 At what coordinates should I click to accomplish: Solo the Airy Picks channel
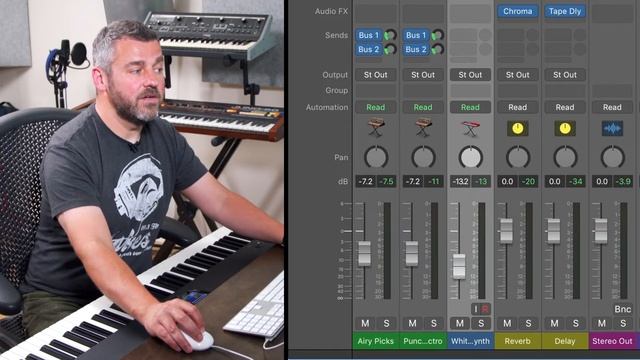[386, 323]
